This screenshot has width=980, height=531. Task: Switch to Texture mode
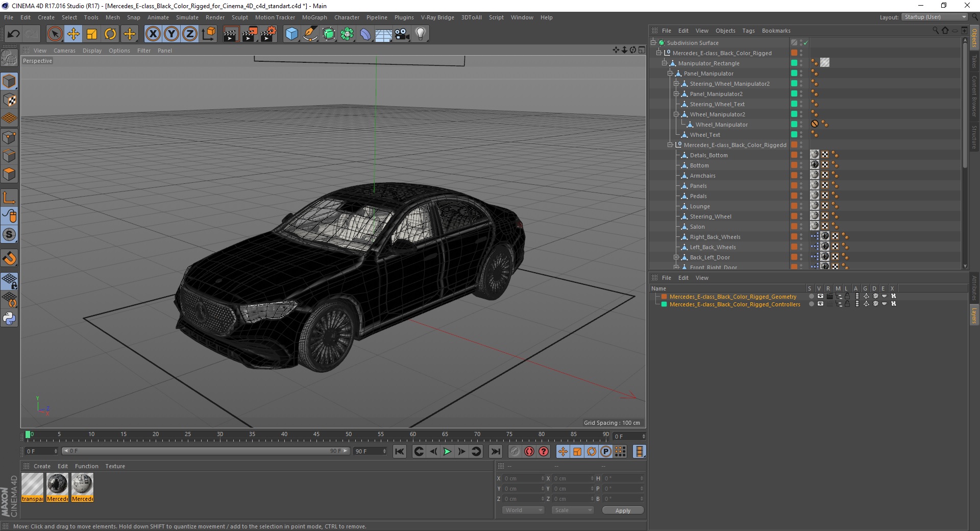(x=9, y=100)
